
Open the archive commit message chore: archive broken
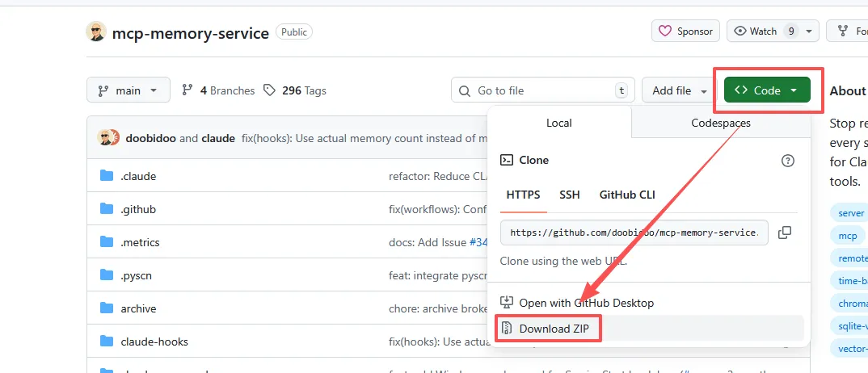click(438, 309)
